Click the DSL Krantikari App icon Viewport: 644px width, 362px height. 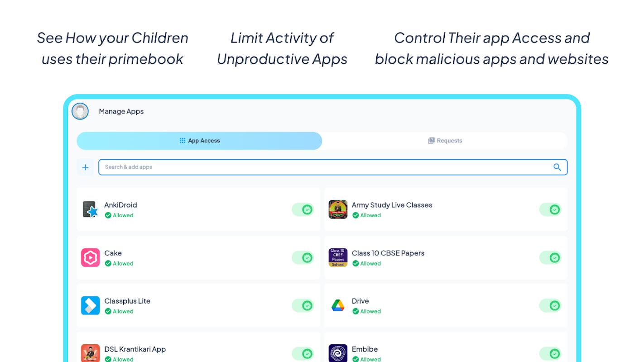91,353
